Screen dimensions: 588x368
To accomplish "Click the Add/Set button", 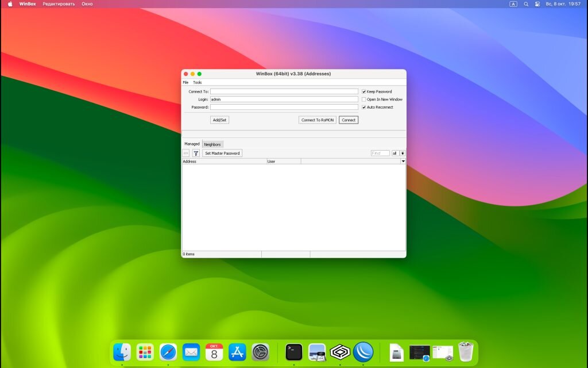I will coord(220,120).
